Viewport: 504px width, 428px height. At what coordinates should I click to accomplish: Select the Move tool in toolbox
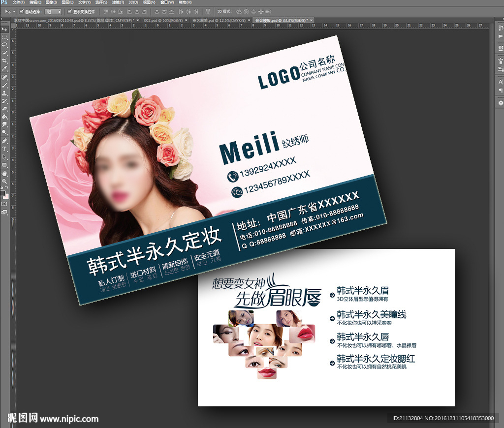[4, 29]
